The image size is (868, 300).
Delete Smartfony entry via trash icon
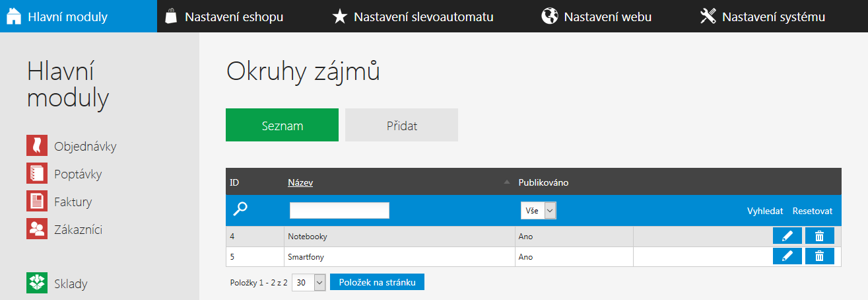coord(819,256)
